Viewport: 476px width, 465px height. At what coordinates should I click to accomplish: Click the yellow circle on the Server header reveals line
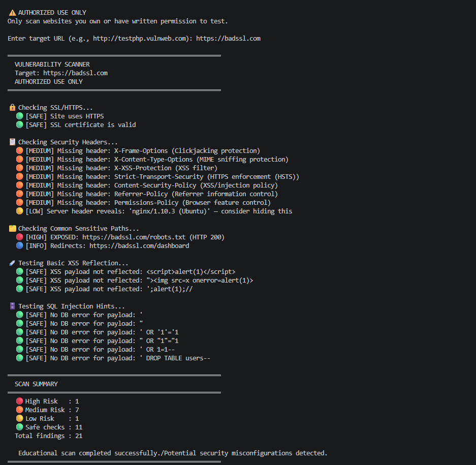(x=20, y=211)
